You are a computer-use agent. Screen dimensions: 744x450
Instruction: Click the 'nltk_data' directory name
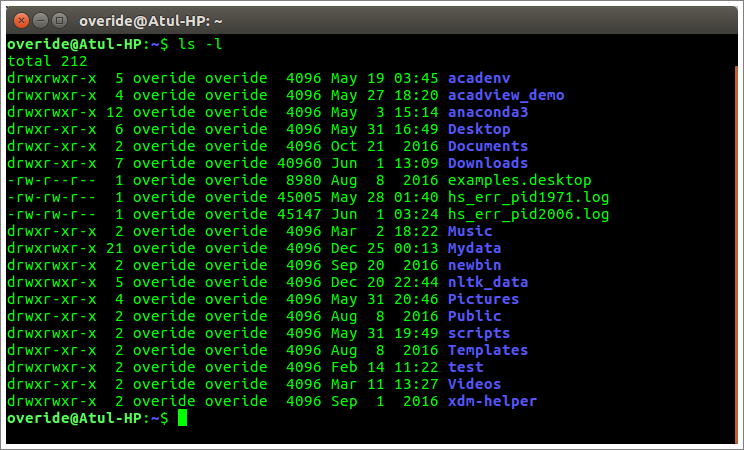(488, 282)
